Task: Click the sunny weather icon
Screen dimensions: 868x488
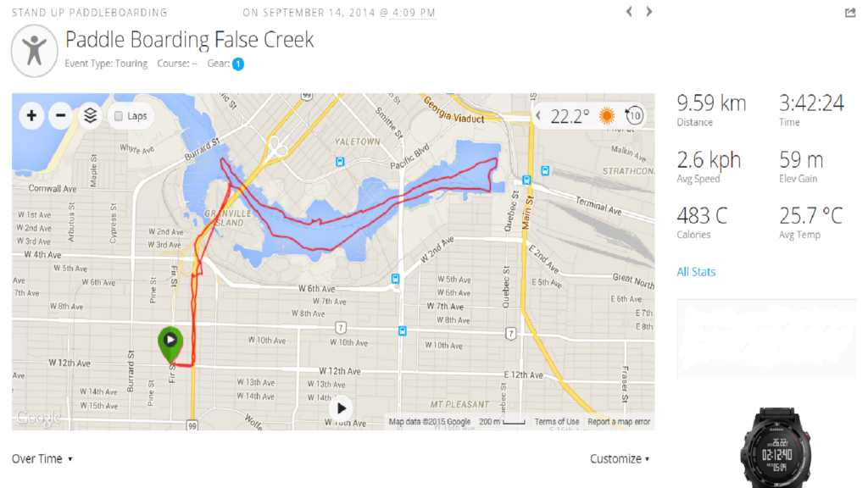Action: (x=607, y=116)
